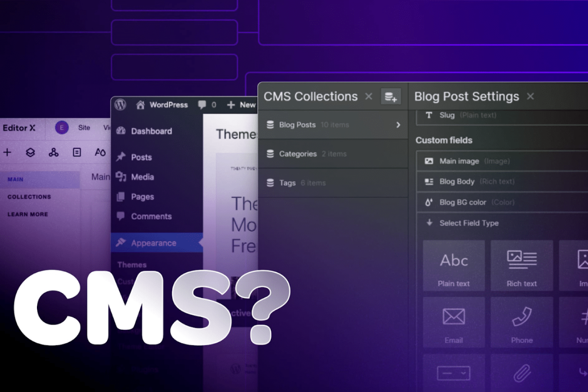This screenshot has height=392, width=588.
Task: Open the Site menu in Editor X
Action: click(84, 128)
